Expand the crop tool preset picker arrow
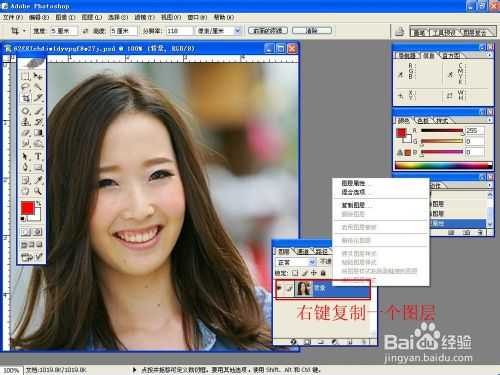Viewport: 500px width, 375px height. click(24, 31)
